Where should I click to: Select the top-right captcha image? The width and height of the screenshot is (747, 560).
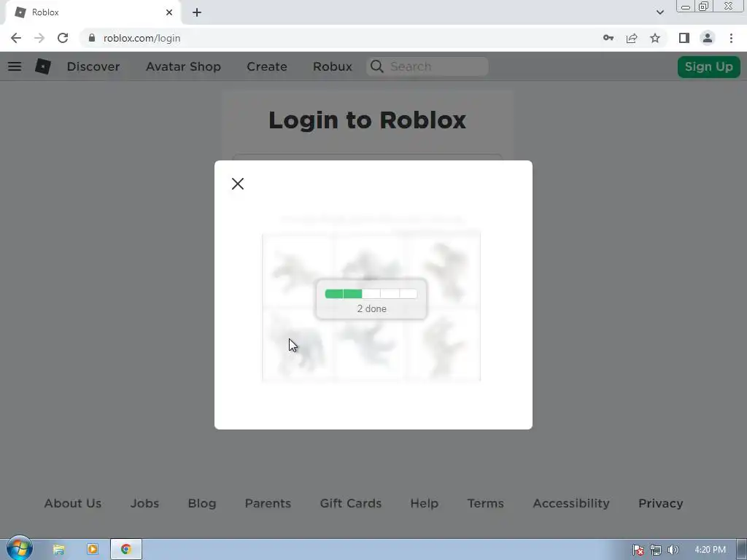click(x=444, y=271)
